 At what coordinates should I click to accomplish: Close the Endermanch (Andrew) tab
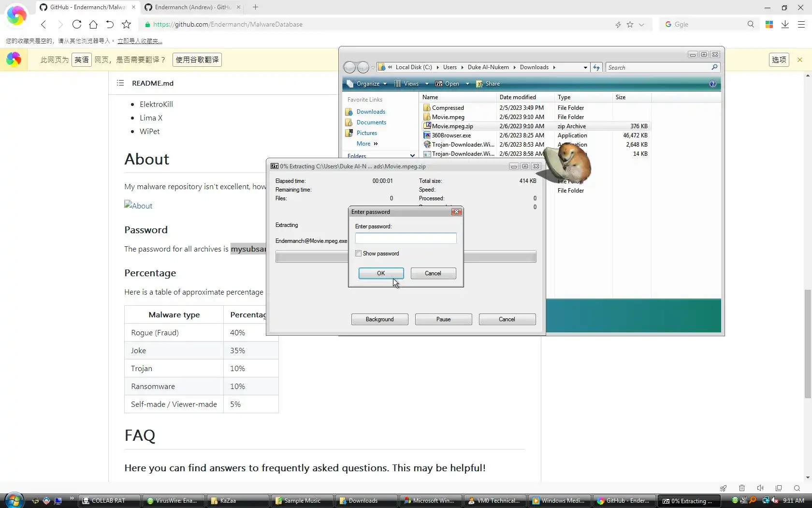point(238,7)
